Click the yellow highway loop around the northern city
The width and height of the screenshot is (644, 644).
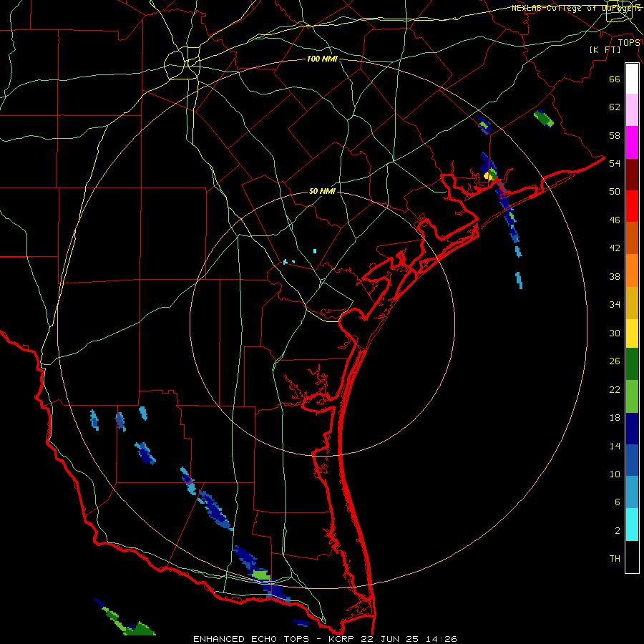182,63
